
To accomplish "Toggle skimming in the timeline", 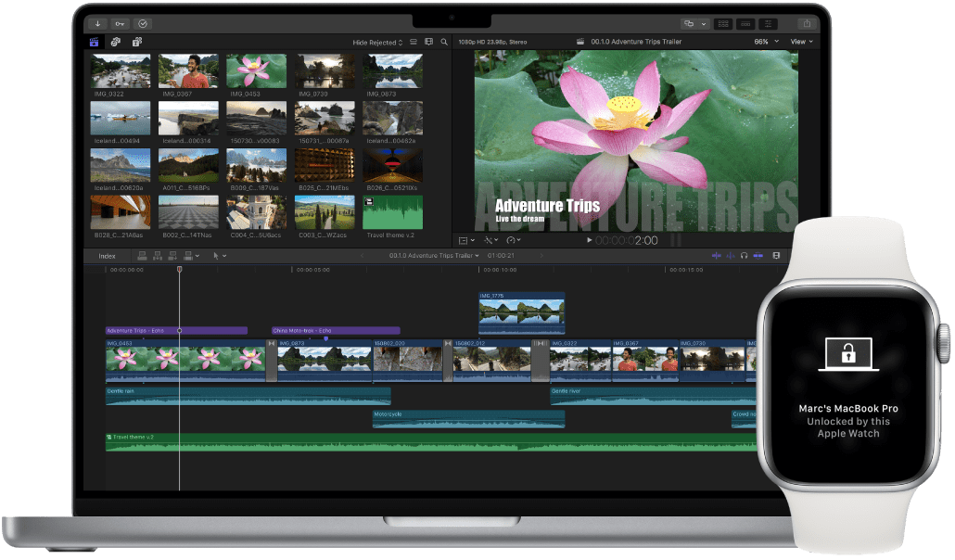I will pyautogui.click(x=715, y=255).
